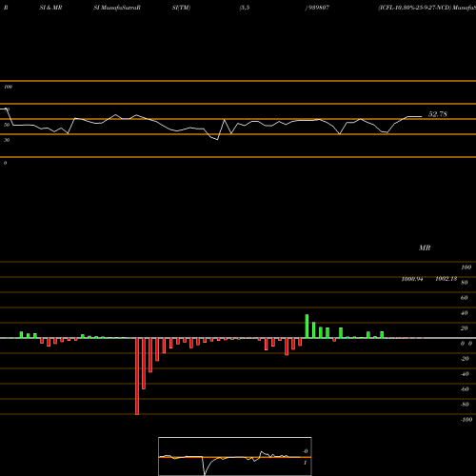Click the 30 level label on RSI axis
This screenshot has width=476, height=476.
pos(7,140)
